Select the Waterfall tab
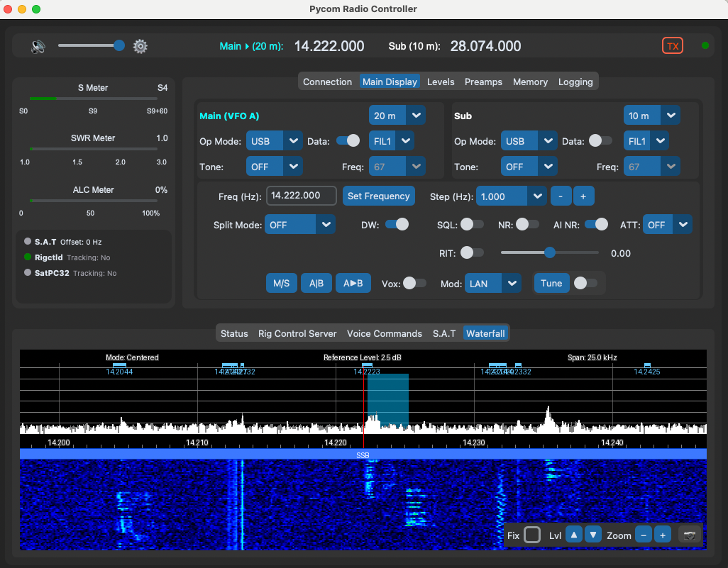The height and width of the screenshot is (568, 728). coord(485,334)
